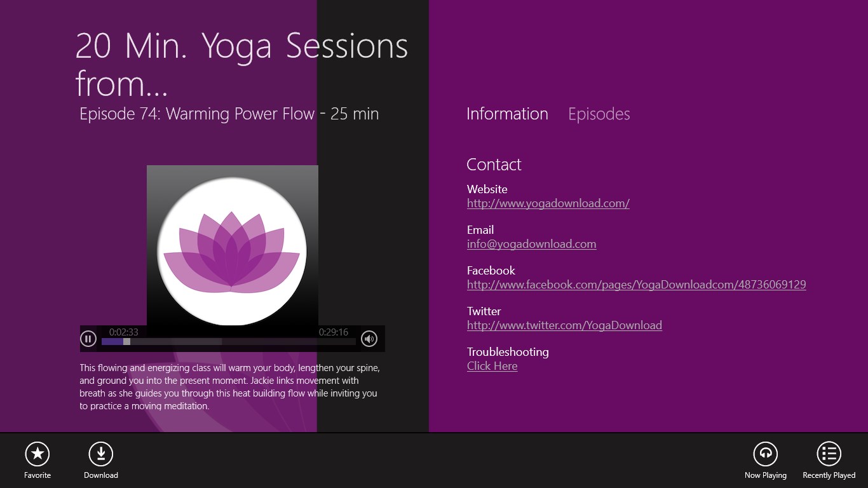868x488 pixels.
Task: Click the Download arrow icon
Action: (x=100, y=454)
